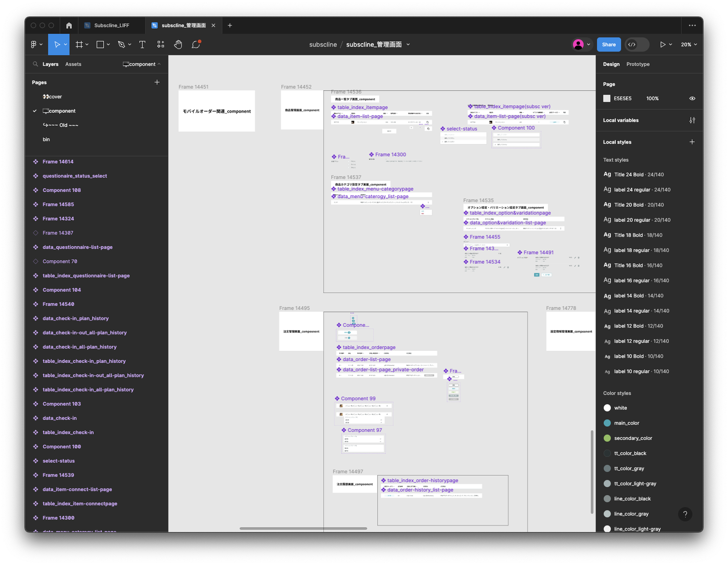Select the Text tool

coord(142,44)
